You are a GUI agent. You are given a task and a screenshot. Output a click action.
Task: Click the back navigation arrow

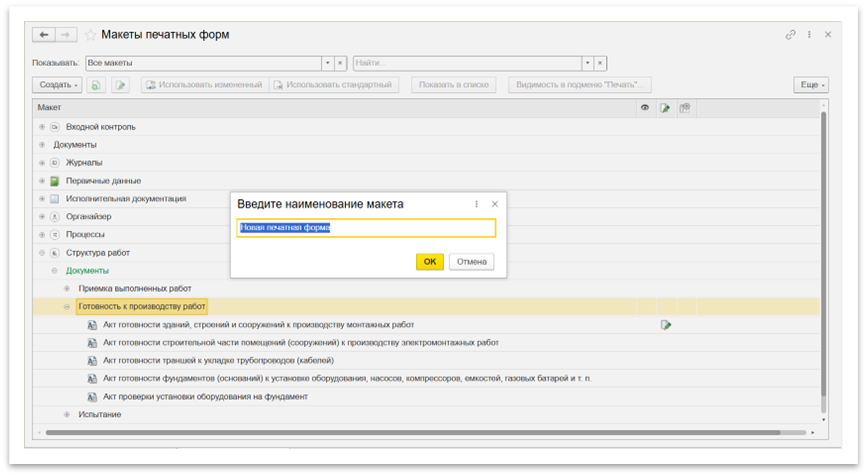44,35
